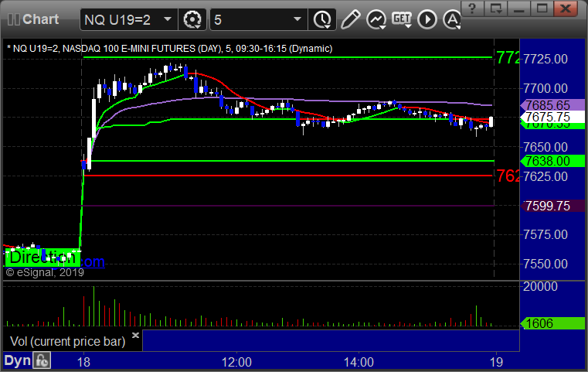
Task: Expand the symbol NQ U19=2 dropdown arrow
Action: (x=168, y=19)
